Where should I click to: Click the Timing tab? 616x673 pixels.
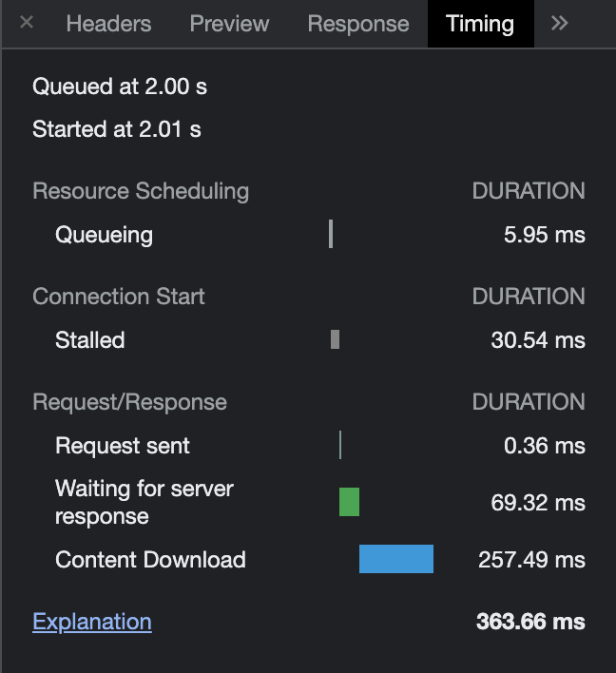pyautogui.click(x=480, y=24)
